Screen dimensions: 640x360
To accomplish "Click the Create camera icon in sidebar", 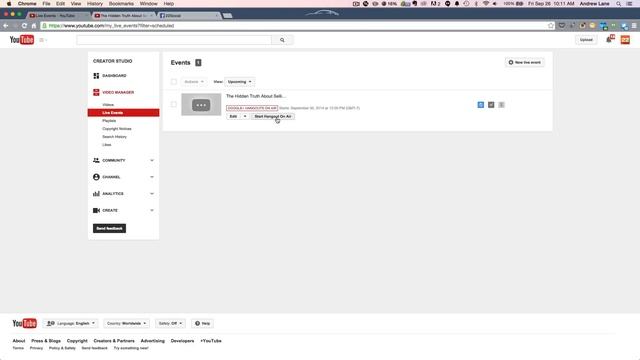I will click(96, 210).
